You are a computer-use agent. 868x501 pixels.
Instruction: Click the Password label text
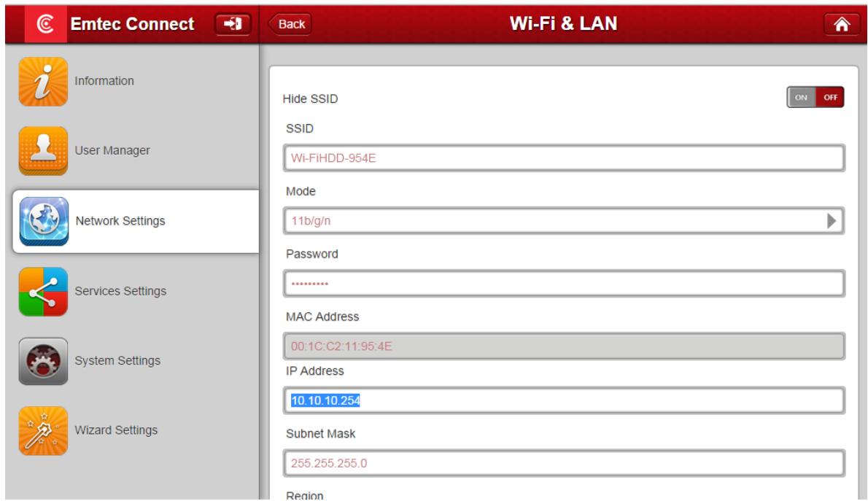point(311,254)
